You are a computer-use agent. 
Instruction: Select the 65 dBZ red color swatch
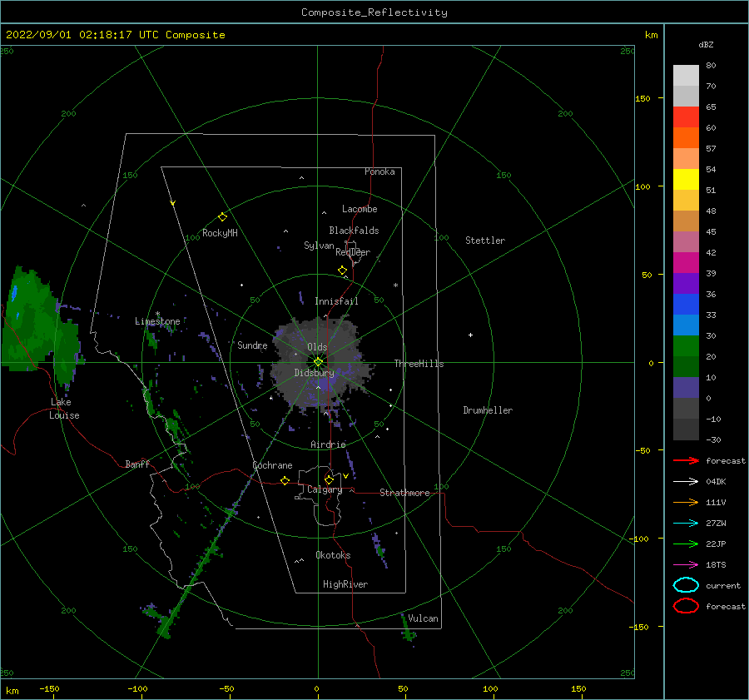click(686, 117)
